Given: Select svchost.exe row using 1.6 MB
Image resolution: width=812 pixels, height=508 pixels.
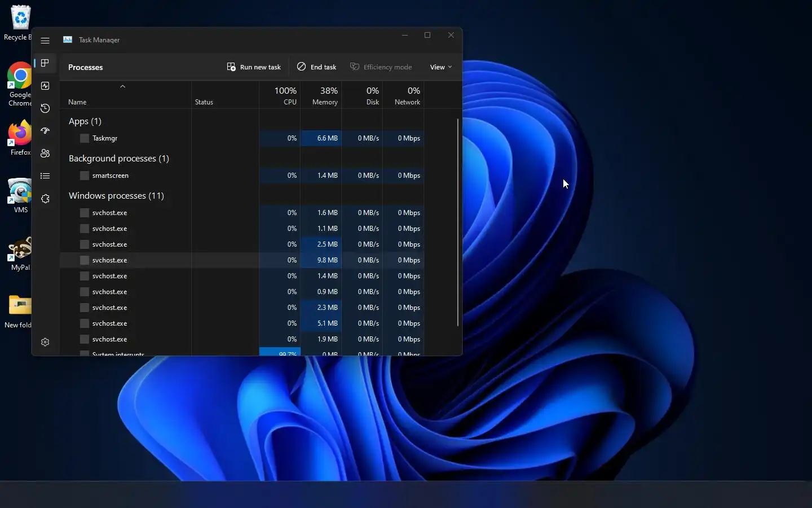Looking at the screenshot, I should [242, 213].
